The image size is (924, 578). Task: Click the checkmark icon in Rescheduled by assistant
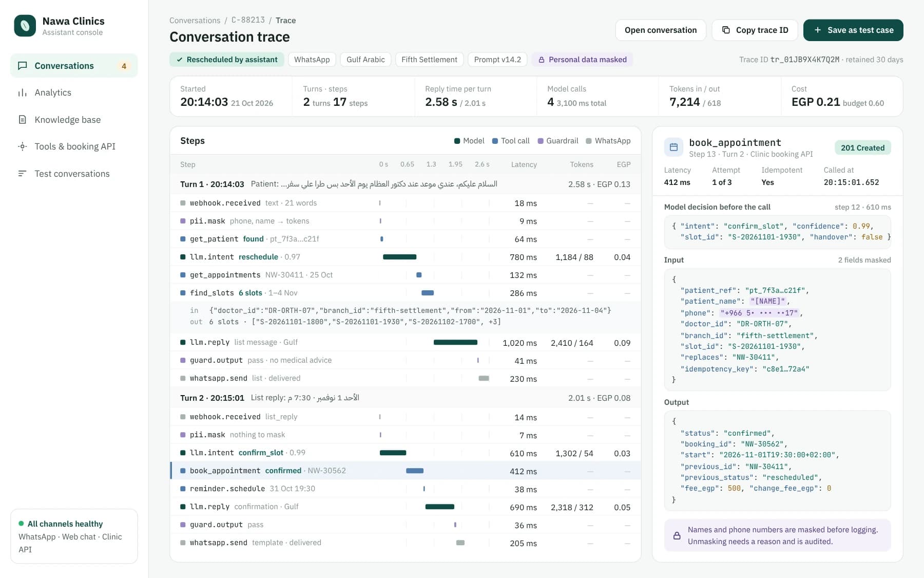click(x=180, y=60)
